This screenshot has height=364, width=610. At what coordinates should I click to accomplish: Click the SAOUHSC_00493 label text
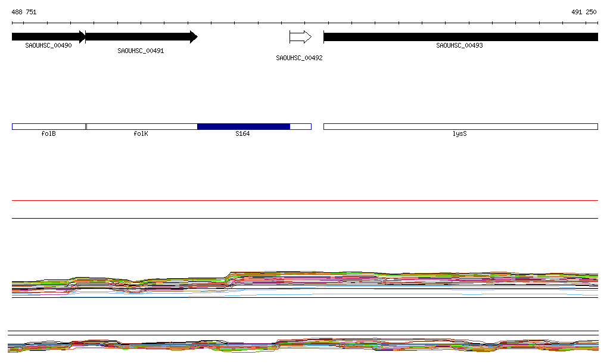(459, 45)
